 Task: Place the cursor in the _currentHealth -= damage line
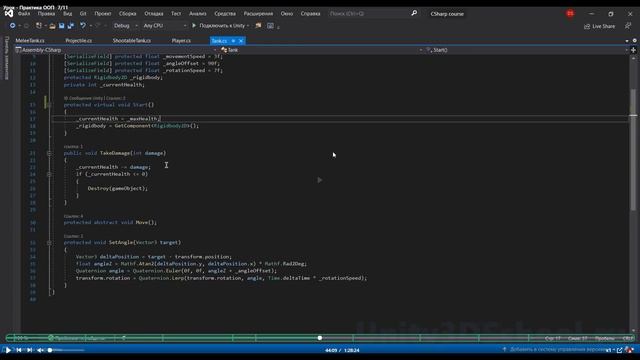[x=113, y=167]
